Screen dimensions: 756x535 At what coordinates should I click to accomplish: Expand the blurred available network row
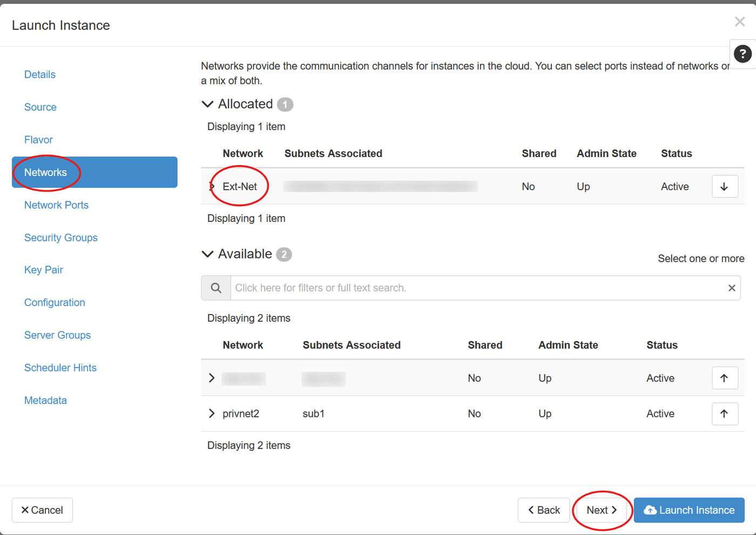(x=212, y=378)
